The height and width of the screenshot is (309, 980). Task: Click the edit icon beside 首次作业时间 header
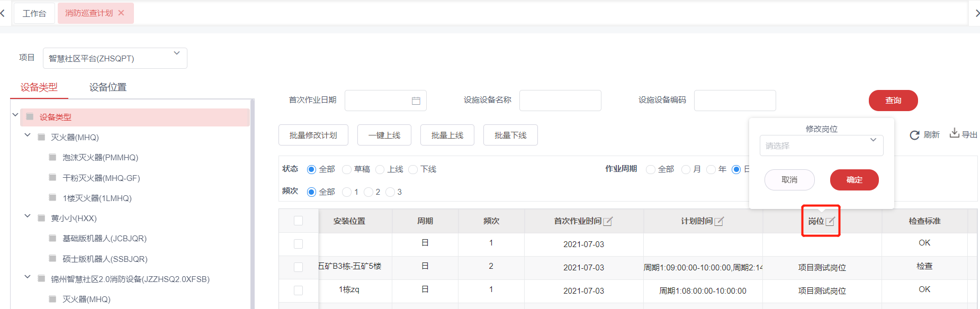click(x=608, y=221)
